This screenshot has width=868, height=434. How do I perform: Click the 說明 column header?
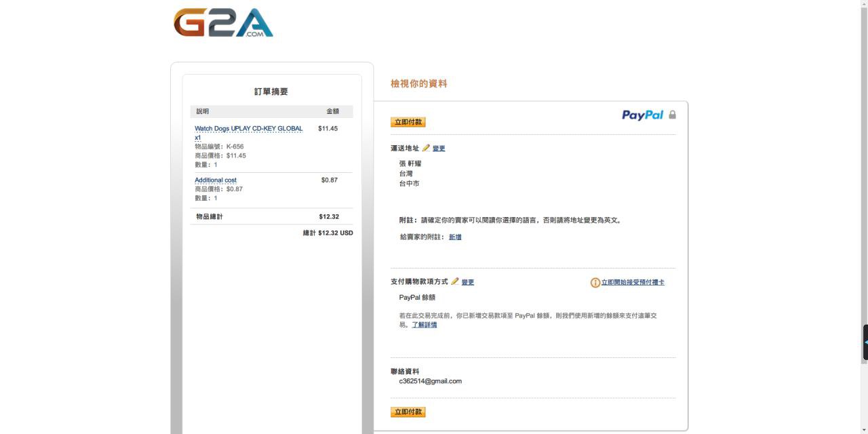point(203,111)
